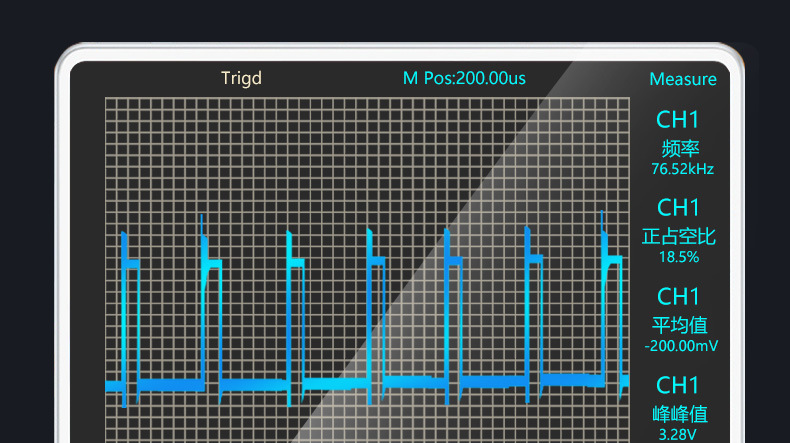Select the 峰峰值 measurement label

coord(680,414)
